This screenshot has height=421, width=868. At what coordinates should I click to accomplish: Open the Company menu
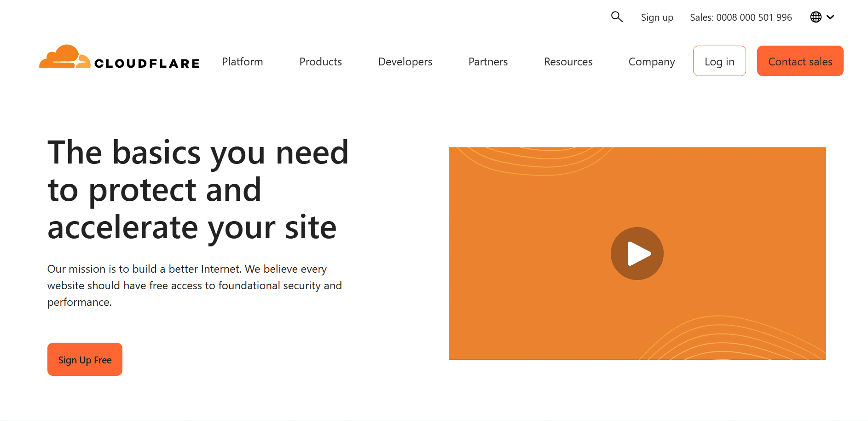(x=651, y=61)
